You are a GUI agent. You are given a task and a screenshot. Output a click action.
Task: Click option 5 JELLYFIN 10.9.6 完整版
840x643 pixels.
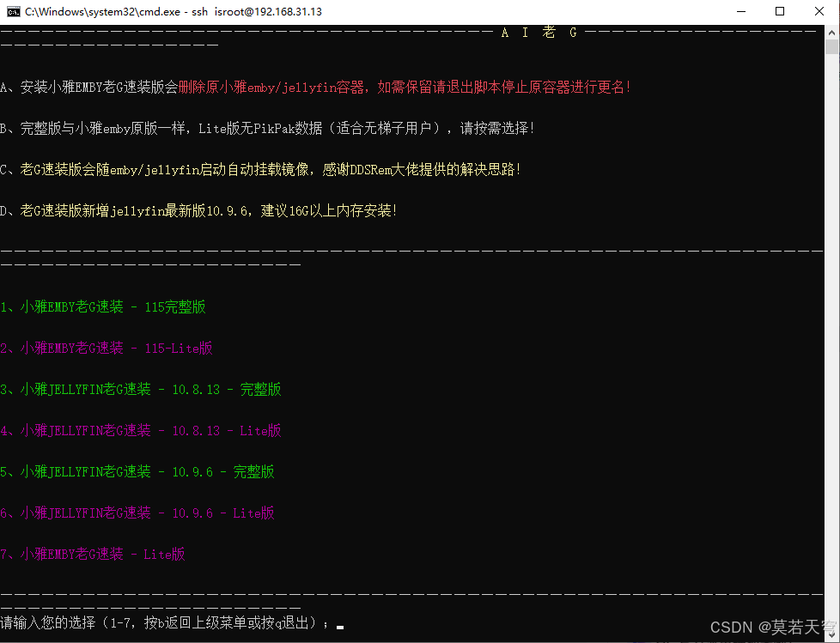pyautogui.click(x=137, y=471)
